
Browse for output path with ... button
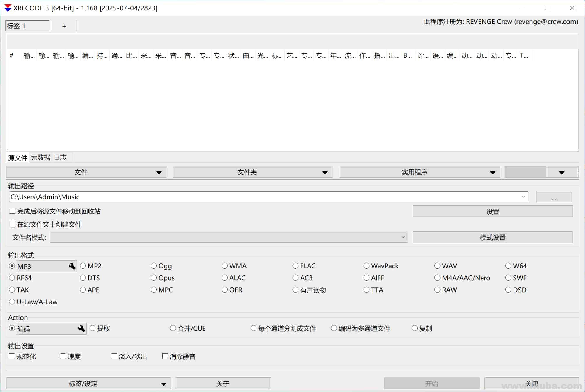pos(554,197)
